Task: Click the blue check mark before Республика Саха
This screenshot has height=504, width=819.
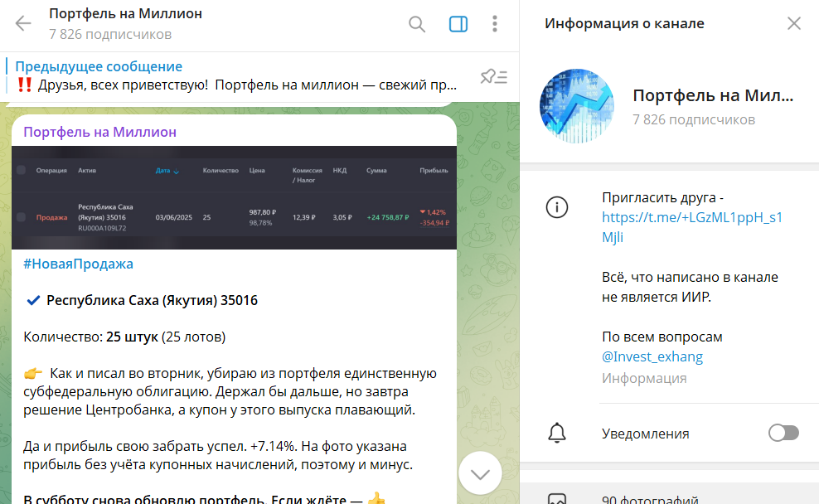Action: tap(33, 300)
